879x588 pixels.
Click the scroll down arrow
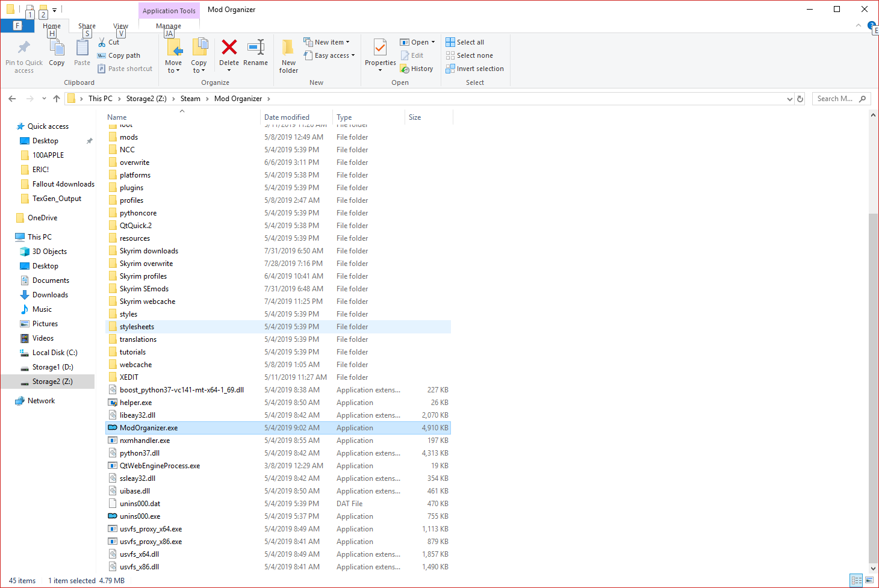tap(873, 568)
